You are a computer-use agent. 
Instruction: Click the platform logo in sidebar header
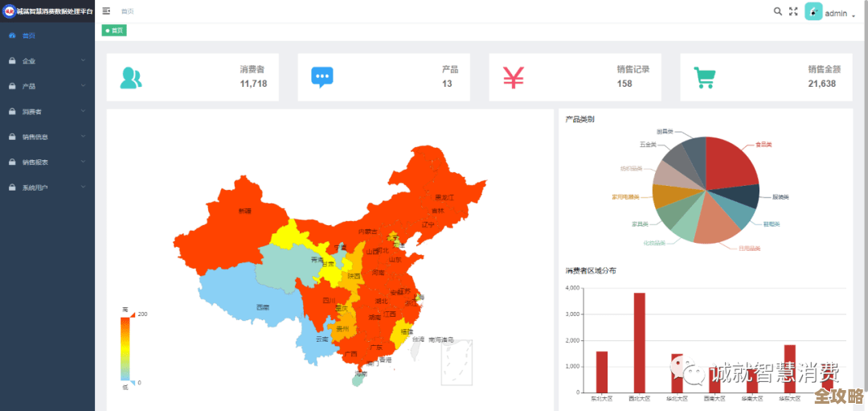tap(10, 11)
